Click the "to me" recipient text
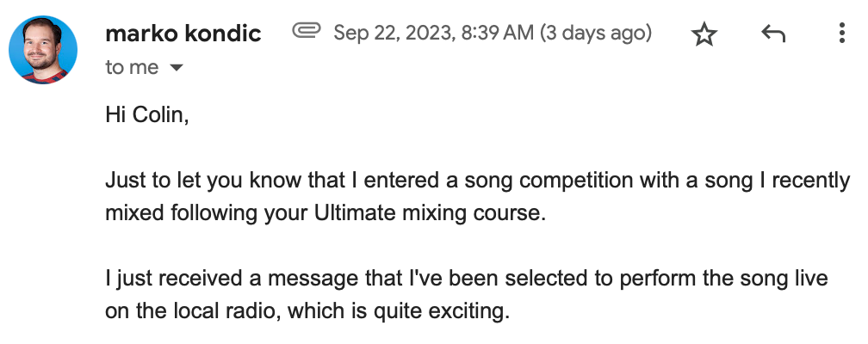The height and width of the screenshot is (344, 868). click(x=132, y=67)
